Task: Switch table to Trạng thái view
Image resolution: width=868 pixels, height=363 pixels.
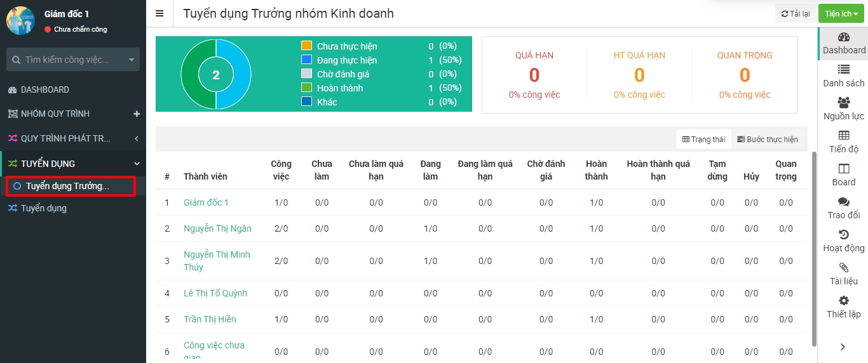Action: 703,140
